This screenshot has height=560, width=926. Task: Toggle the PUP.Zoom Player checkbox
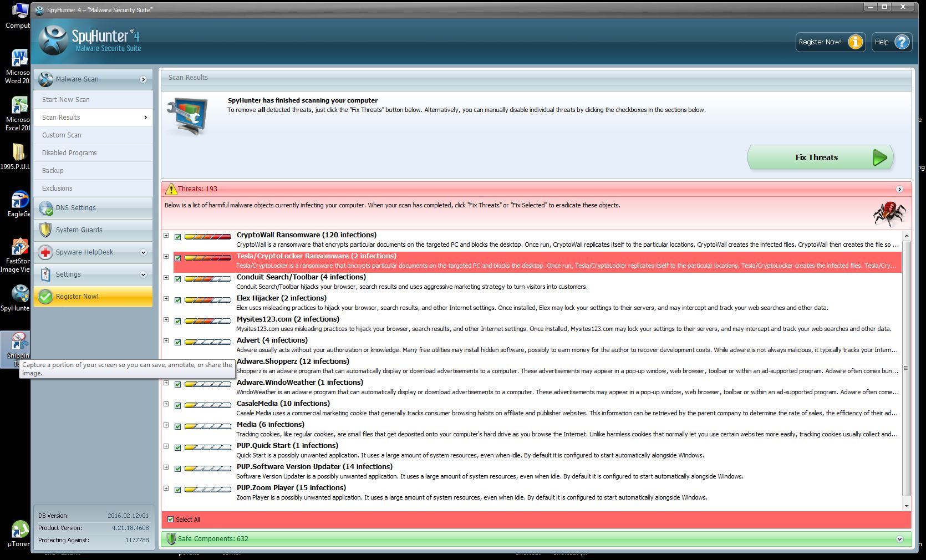[177, 490]
